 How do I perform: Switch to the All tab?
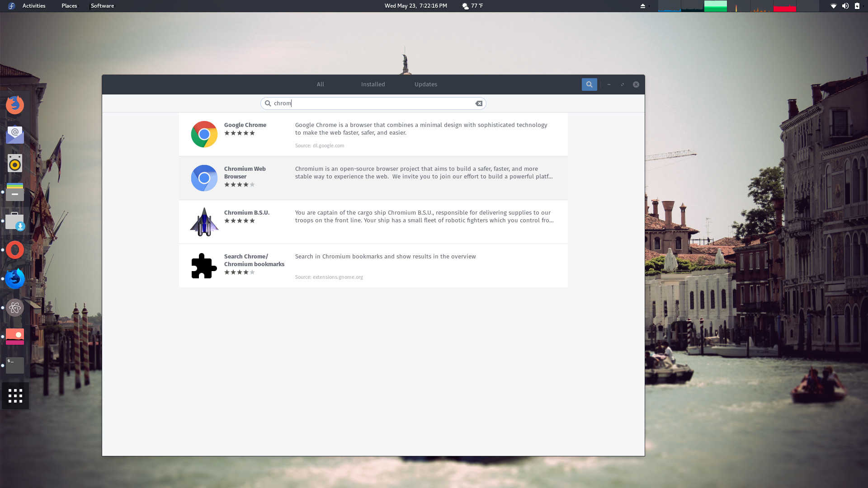(x=320, y=84)
